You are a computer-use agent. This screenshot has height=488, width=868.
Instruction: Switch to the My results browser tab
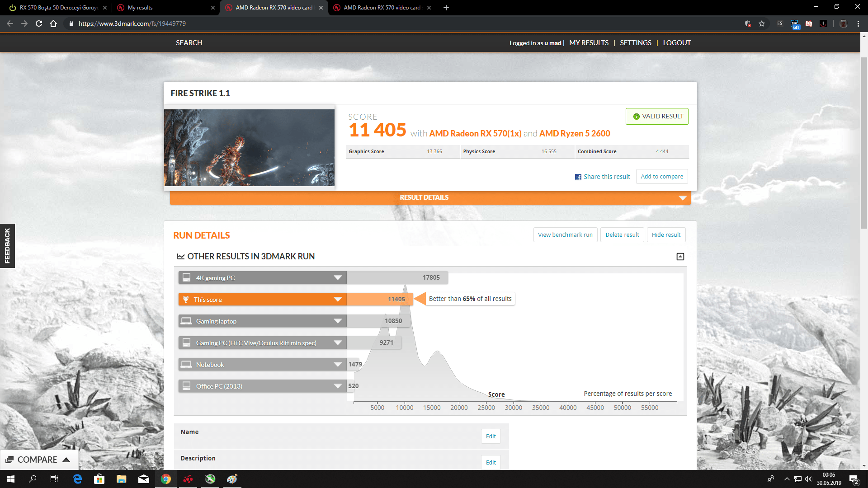pos(163,8)
